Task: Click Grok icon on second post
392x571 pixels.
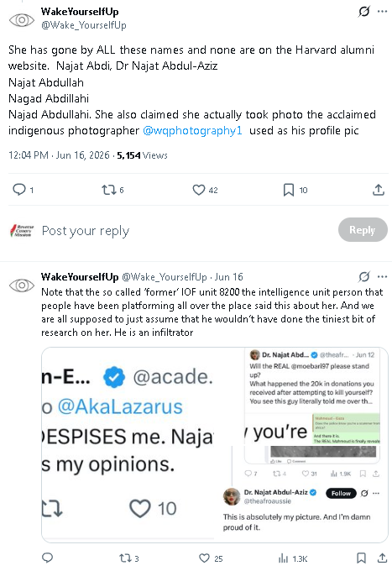Action: pyautogui.click(x=364, y=277)
